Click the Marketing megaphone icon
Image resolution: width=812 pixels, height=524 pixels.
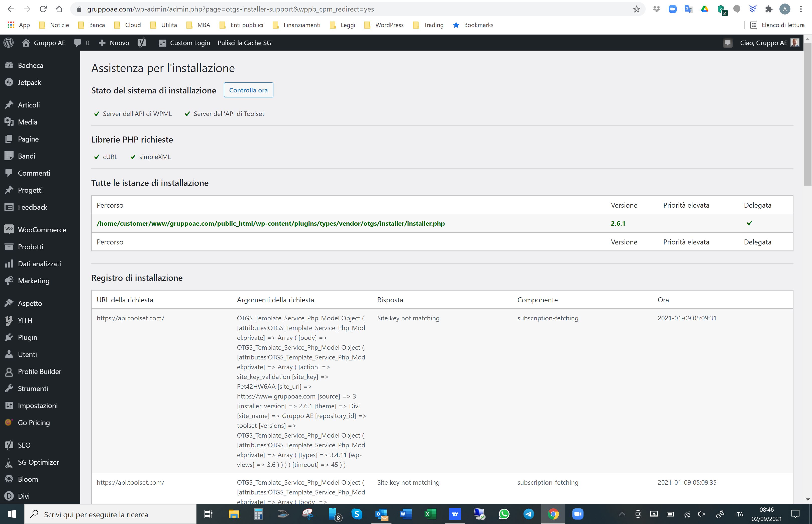9,281
